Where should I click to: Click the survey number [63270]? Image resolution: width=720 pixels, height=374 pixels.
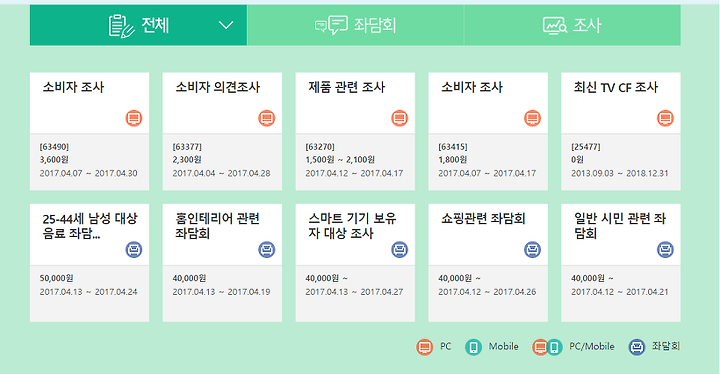320,147
